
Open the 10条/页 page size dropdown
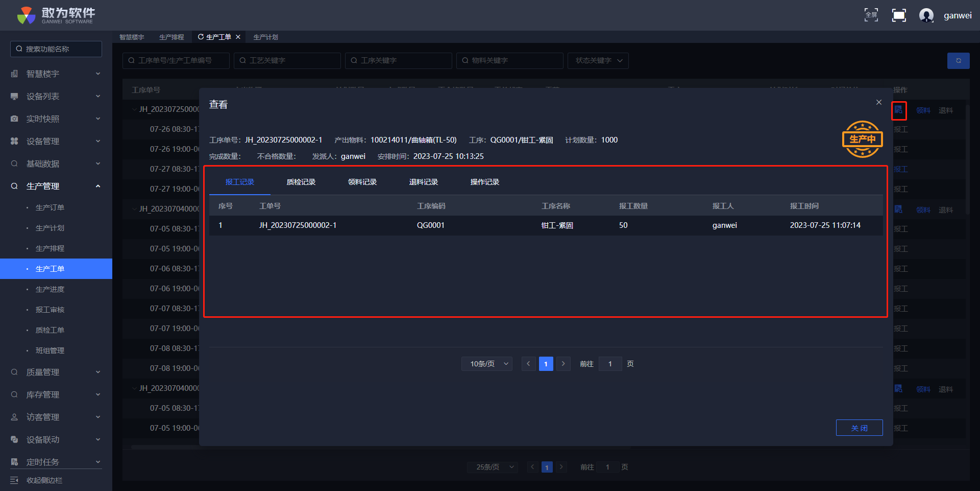[487, 364]
